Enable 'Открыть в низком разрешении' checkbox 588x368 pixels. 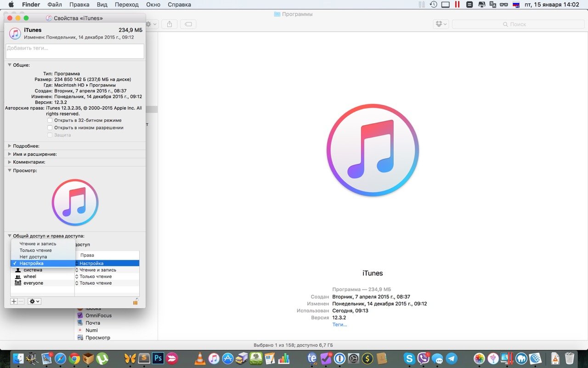(50, 127)
